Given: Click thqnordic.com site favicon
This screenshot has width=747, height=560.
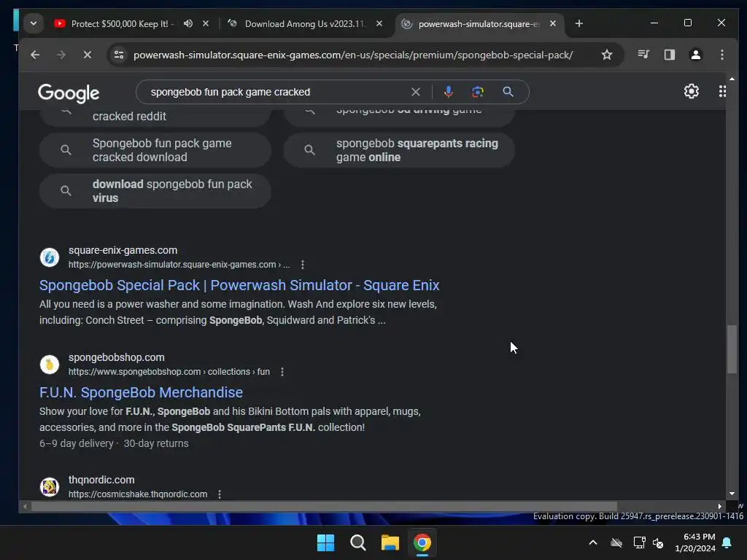Looking at the screenshot, I should [50, 486].
